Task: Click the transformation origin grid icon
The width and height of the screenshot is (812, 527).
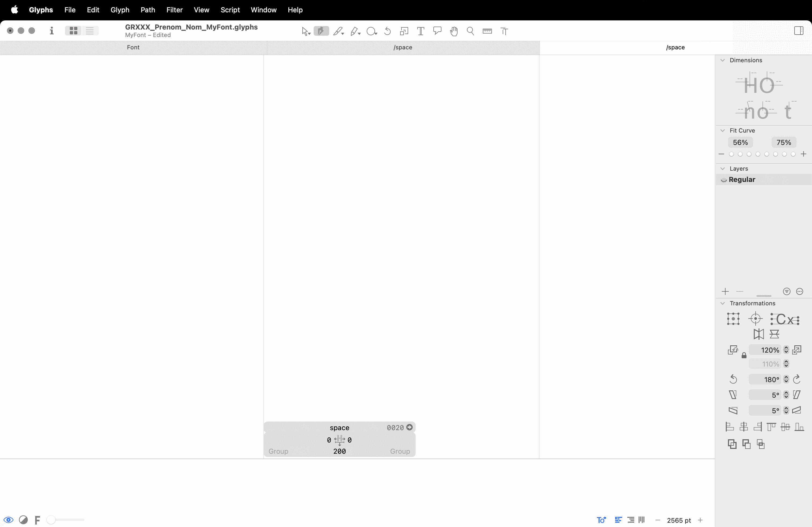Action: tap(733, 319)
